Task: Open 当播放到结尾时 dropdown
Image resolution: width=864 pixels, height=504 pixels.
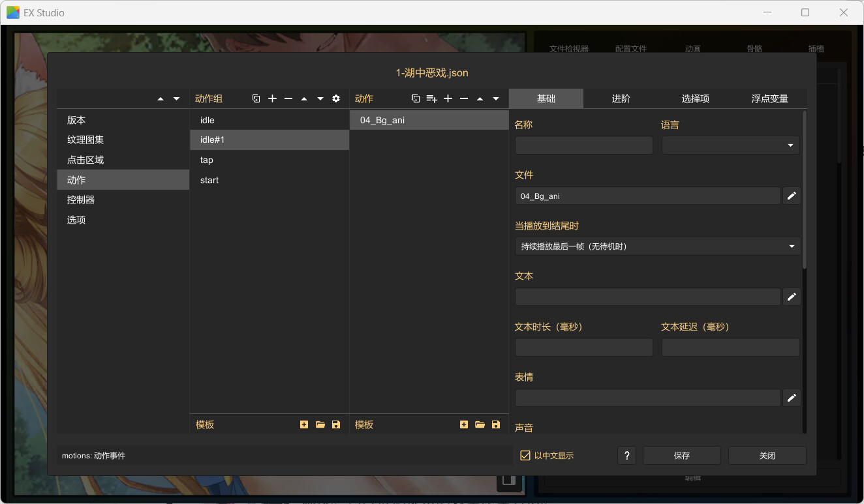Action: (658, 246)
